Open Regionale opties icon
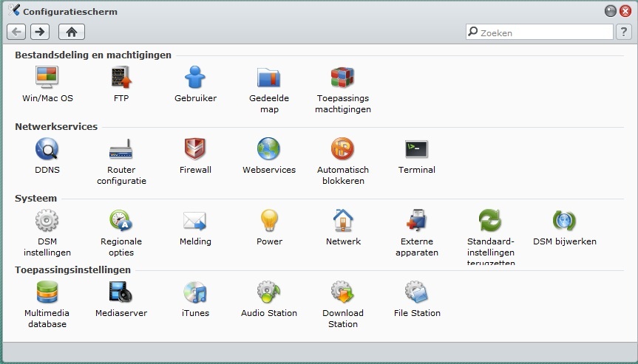Viewport: 638px width, 364px height. tap(121, 220)
